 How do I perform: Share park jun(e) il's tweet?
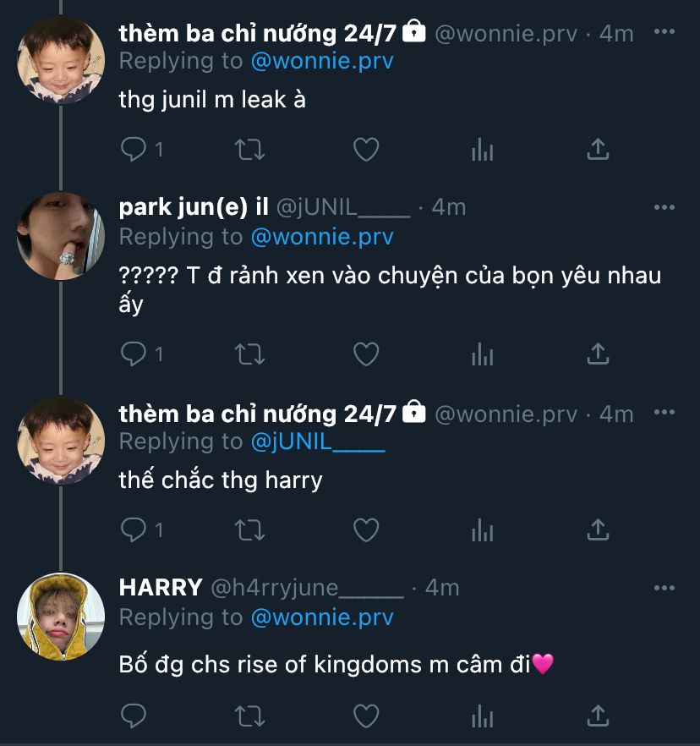(598, 354)
